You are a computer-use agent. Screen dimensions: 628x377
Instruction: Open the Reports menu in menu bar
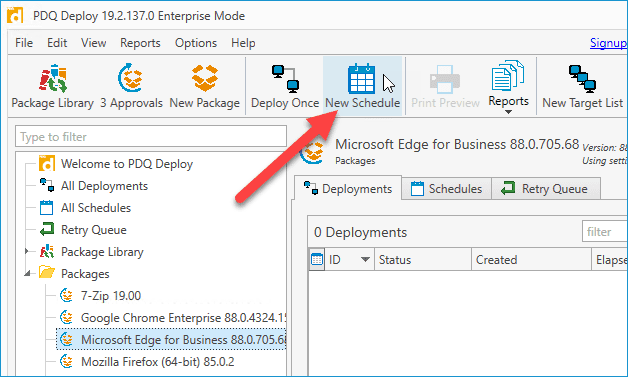[x=140, y=42]
